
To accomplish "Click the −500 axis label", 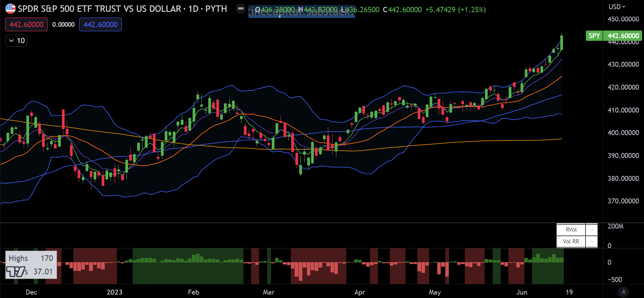I will (x=615, y=280).
